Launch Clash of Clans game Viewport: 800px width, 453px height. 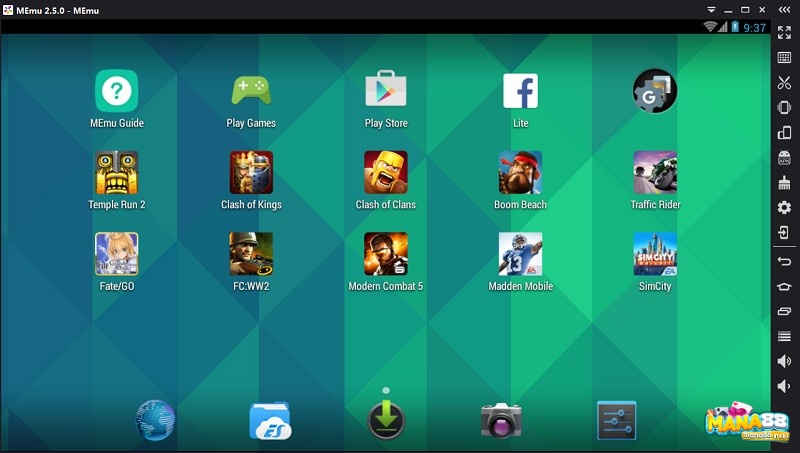(386, 172)
